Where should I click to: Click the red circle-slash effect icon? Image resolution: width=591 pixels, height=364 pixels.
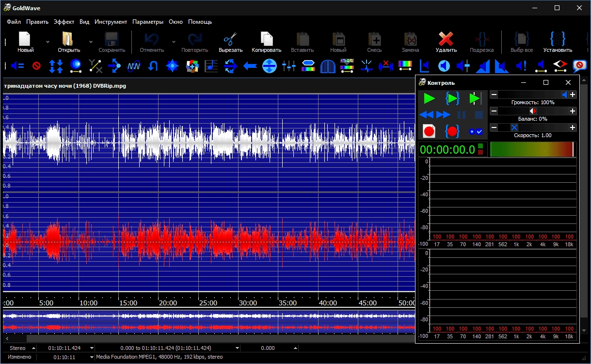point(36,65)
